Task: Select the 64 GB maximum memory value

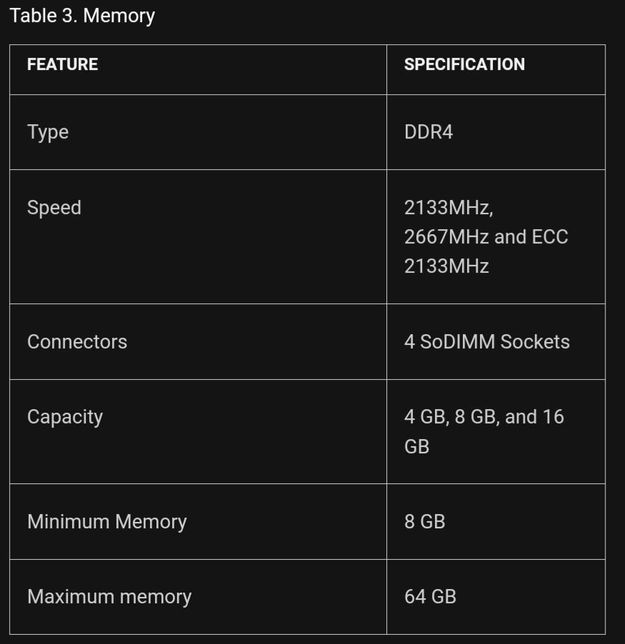Action: [x=430, y=597]
